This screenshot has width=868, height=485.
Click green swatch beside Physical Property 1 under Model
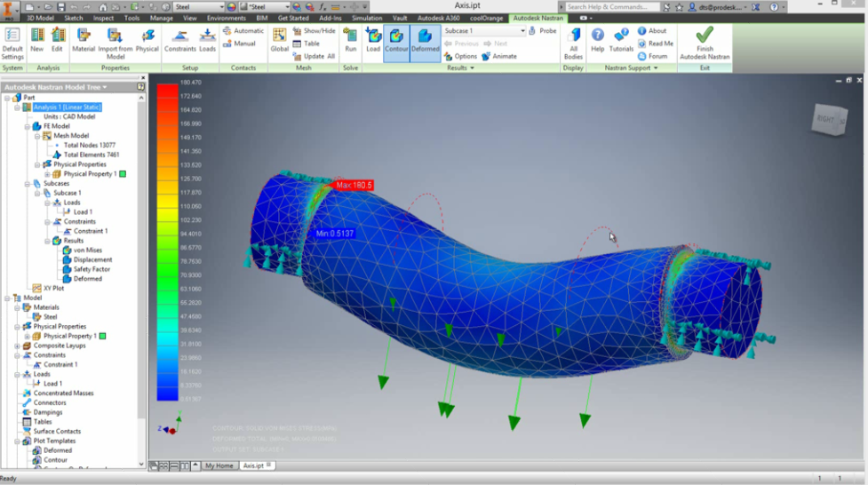(x=102, y=336)
